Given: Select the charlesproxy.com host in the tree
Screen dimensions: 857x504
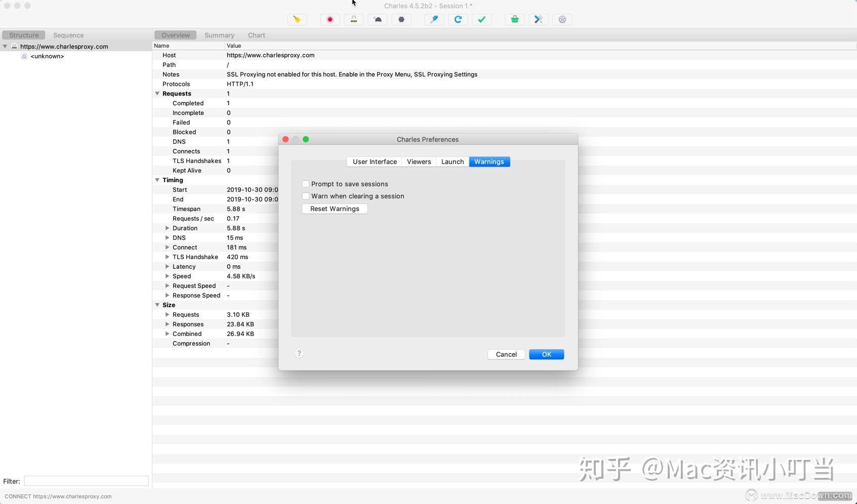Looking at the screenshot, I should (64, 46).
